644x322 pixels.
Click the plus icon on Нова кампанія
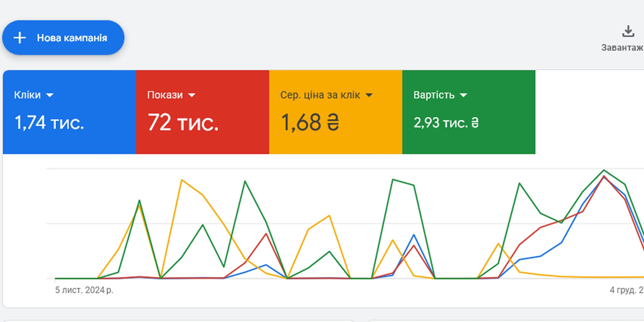20,38
